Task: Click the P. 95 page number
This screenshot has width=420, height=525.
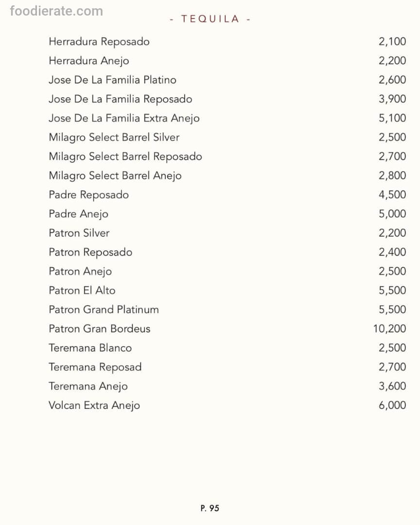Action: click(x=210, y=508)
